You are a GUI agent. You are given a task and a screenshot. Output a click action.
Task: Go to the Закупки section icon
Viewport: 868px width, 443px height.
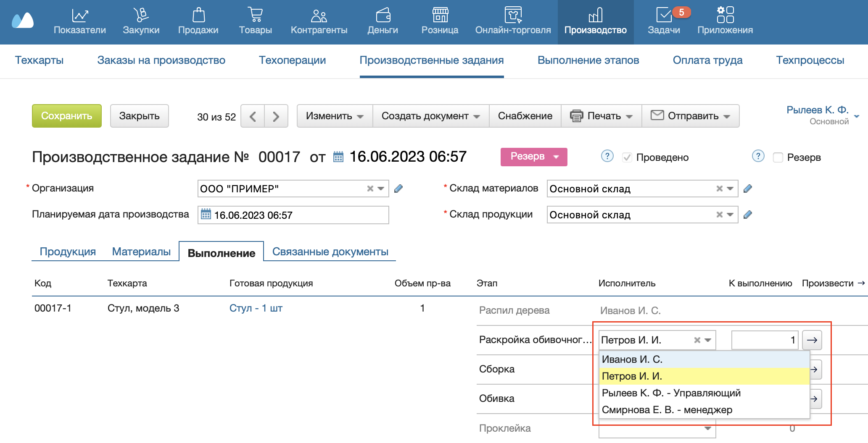point(141,16)
